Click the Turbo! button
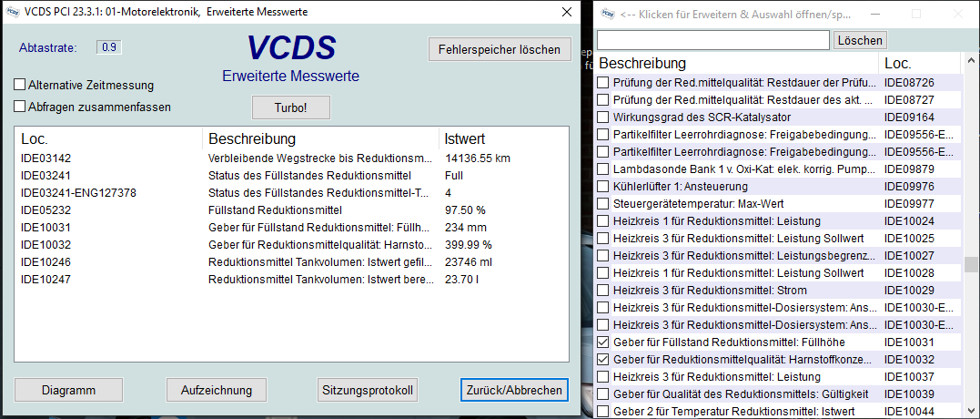Viewport: 980px width, 419px height. 290,107
